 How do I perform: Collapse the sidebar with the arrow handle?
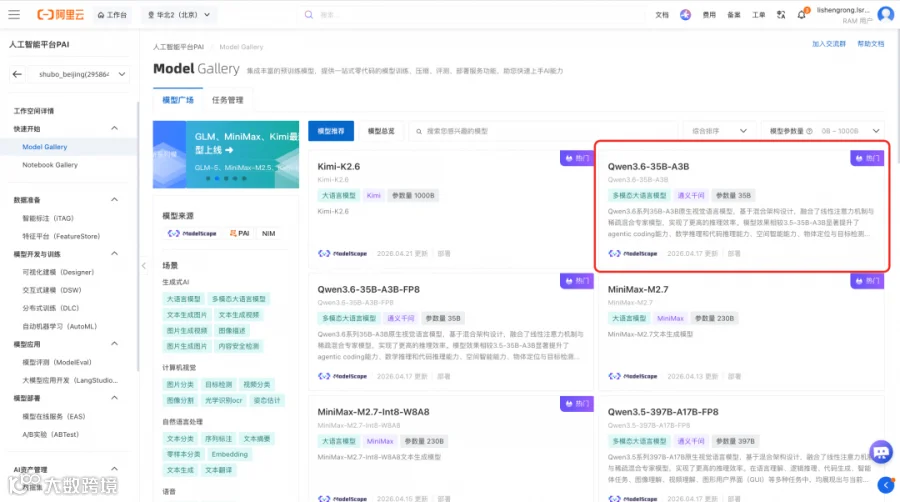click(x=143, y=266)
